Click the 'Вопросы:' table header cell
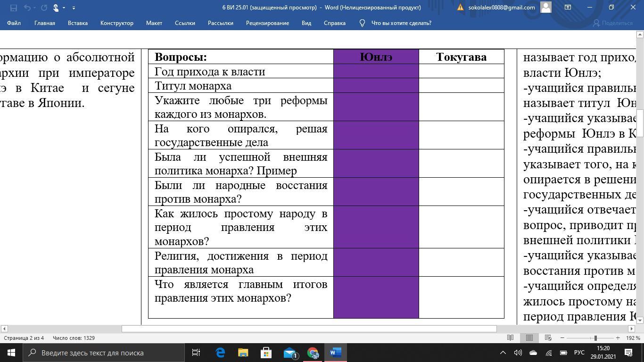The width and height of the screenshot is (644, 362). [241, 57]
